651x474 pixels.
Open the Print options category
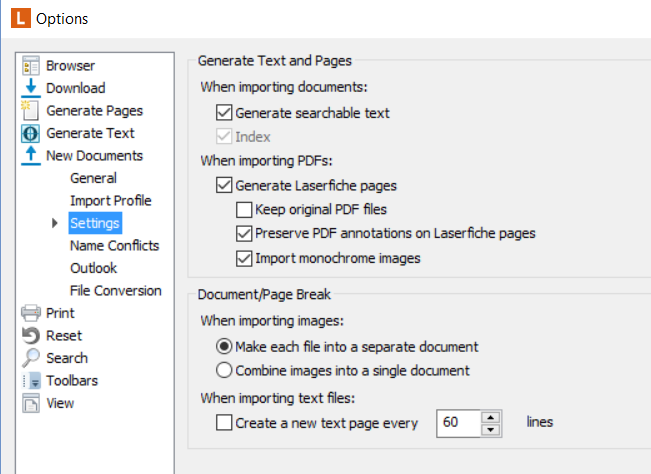coord(60,313)
